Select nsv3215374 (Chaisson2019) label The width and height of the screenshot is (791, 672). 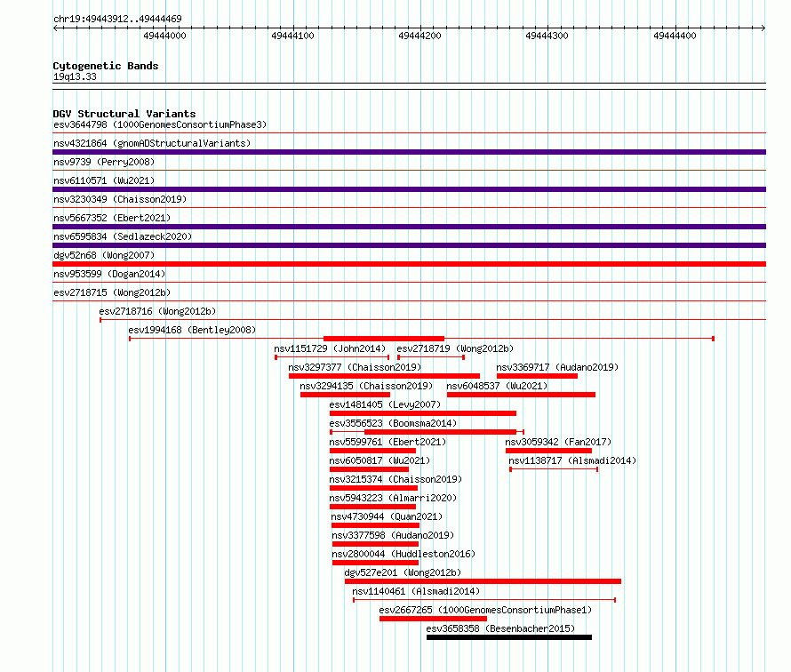click(x=395, y=479)
